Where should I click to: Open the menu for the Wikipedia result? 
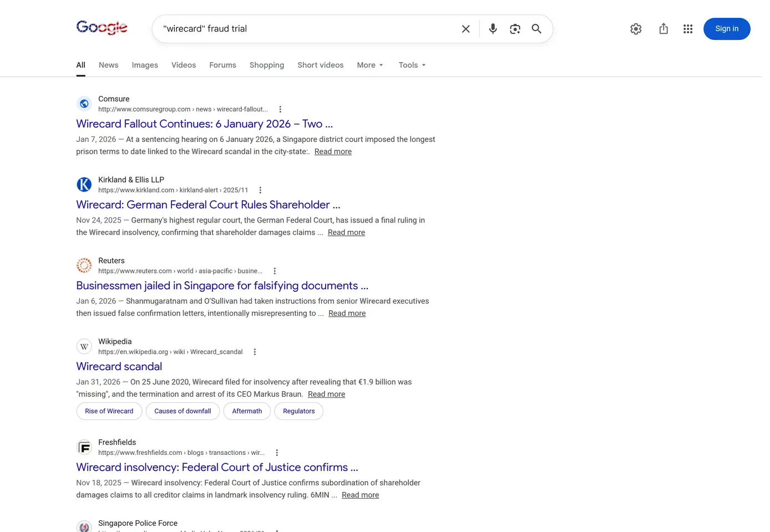[255, 352]
